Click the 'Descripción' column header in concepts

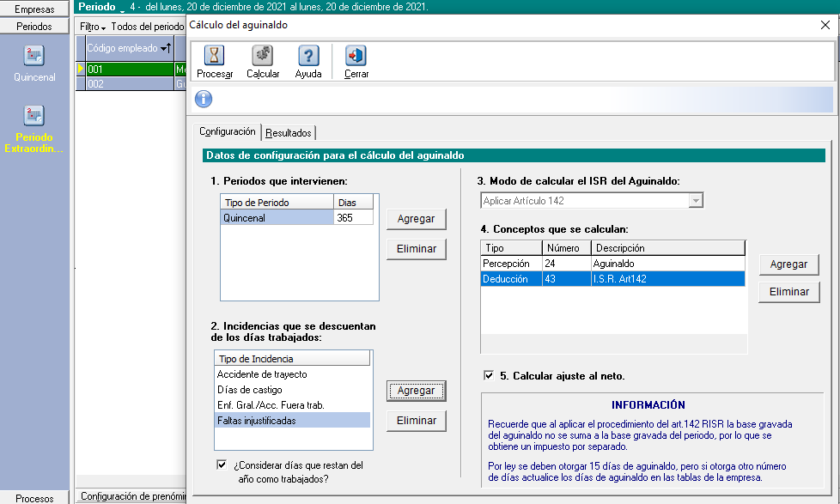668,248
